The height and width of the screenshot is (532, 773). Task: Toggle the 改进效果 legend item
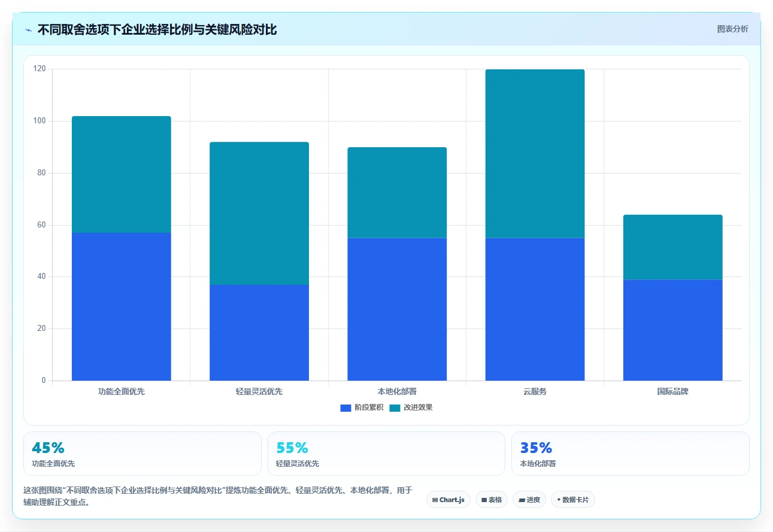coord(411,408)
